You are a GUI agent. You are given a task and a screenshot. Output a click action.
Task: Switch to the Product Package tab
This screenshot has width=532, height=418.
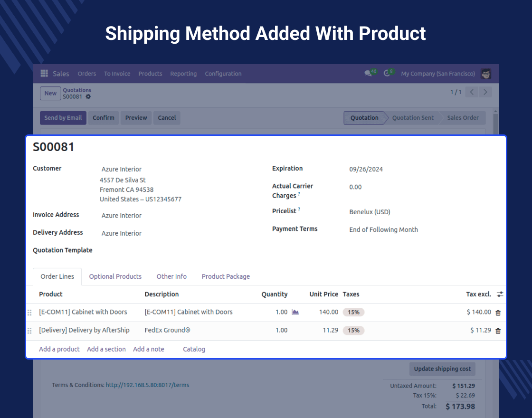click(226, 276)
